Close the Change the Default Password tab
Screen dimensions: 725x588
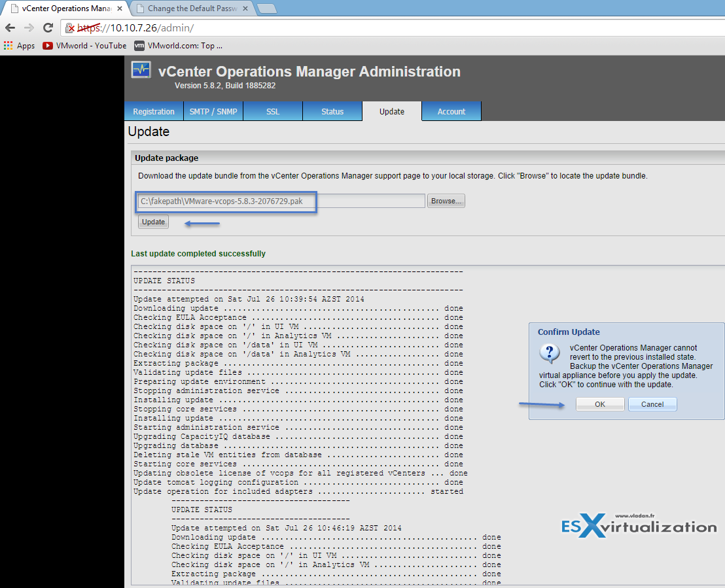click(x=245, y=9)
